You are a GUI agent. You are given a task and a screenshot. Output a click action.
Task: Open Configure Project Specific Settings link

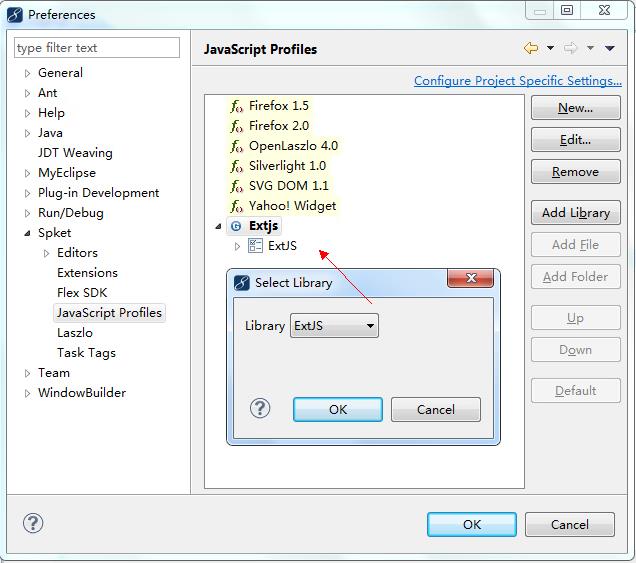(517, 81)
